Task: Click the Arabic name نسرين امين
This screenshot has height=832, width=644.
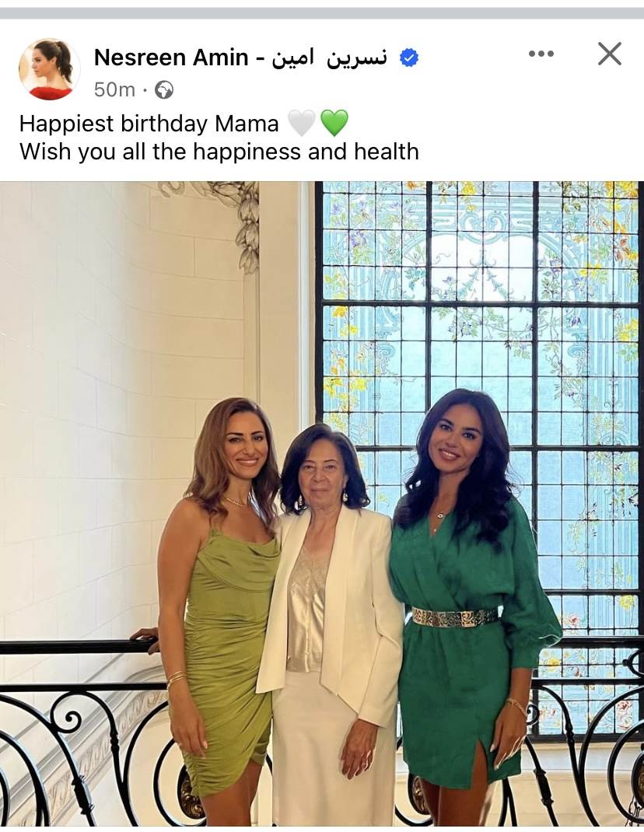Action: coord(330,58)
